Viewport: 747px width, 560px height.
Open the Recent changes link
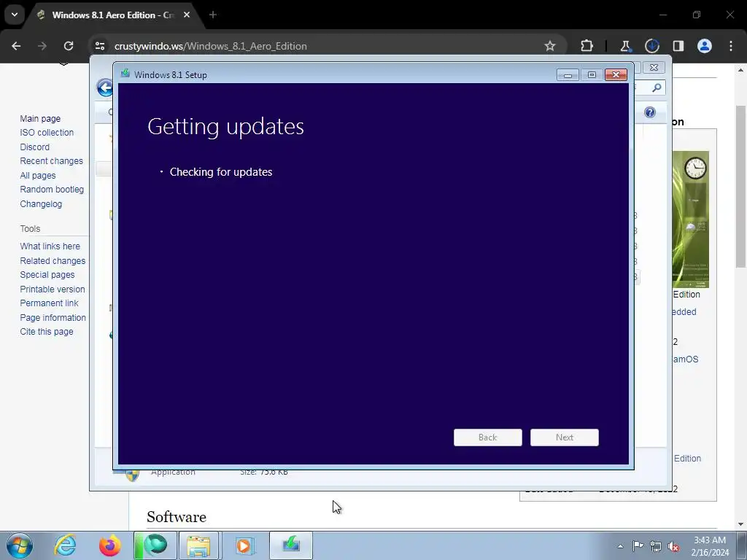[x=52, y=161]
